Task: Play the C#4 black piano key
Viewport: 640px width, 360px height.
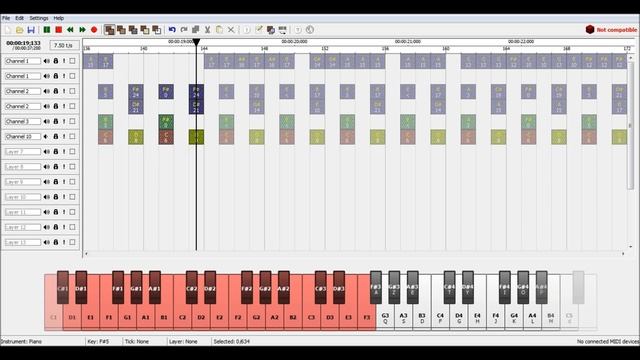Action: pyautogui.click(x=449, y=287)
